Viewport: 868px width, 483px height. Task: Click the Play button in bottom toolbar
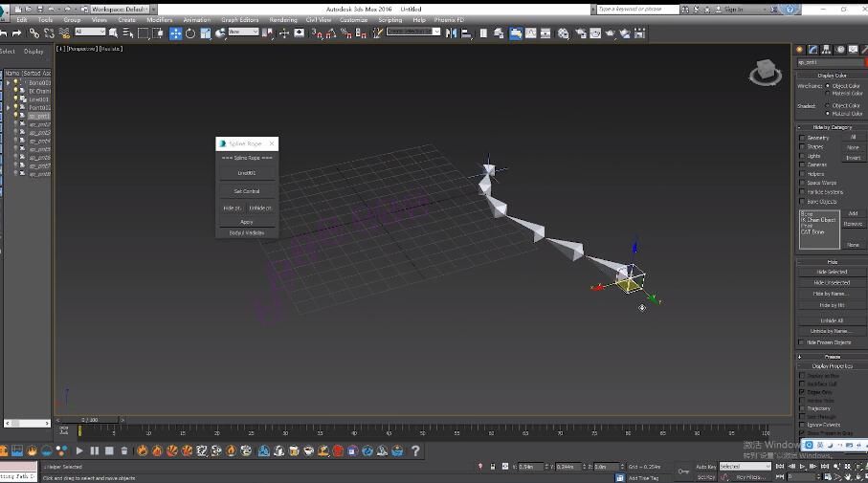pos(79,450)
